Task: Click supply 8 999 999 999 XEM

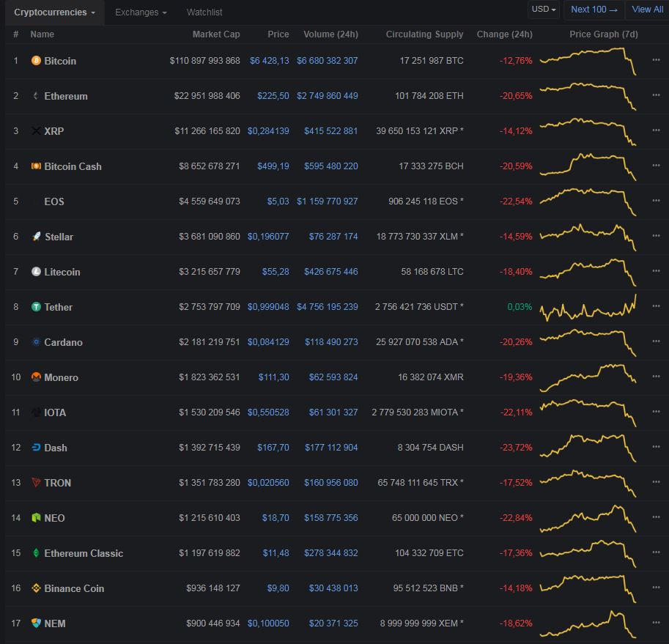Action: pyautogui.click(x=421, y=623)
